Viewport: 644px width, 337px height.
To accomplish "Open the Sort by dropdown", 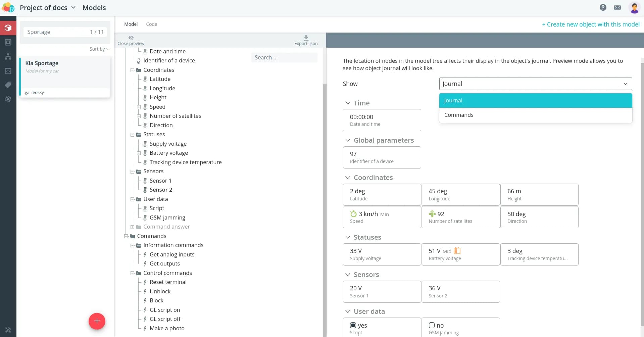I will [100, 49].
